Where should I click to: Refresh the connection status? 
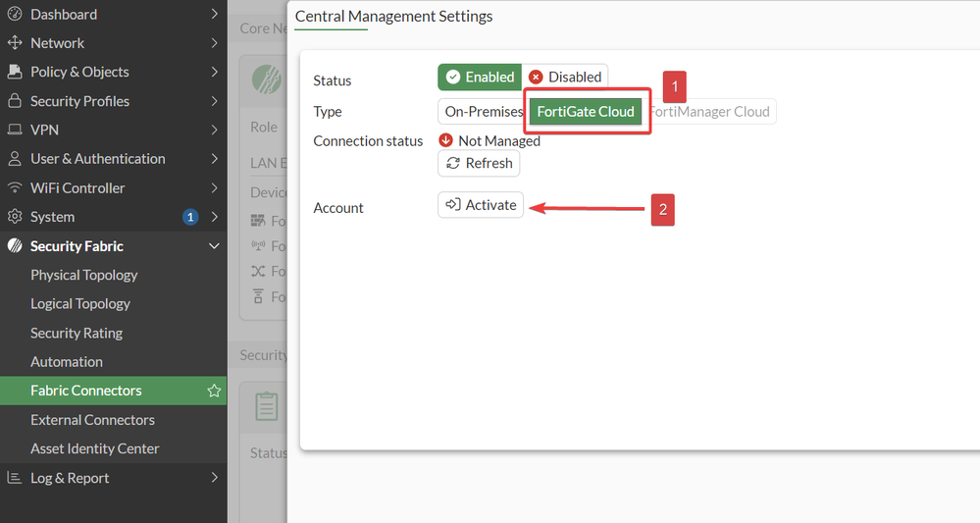(x=479, y=163)
